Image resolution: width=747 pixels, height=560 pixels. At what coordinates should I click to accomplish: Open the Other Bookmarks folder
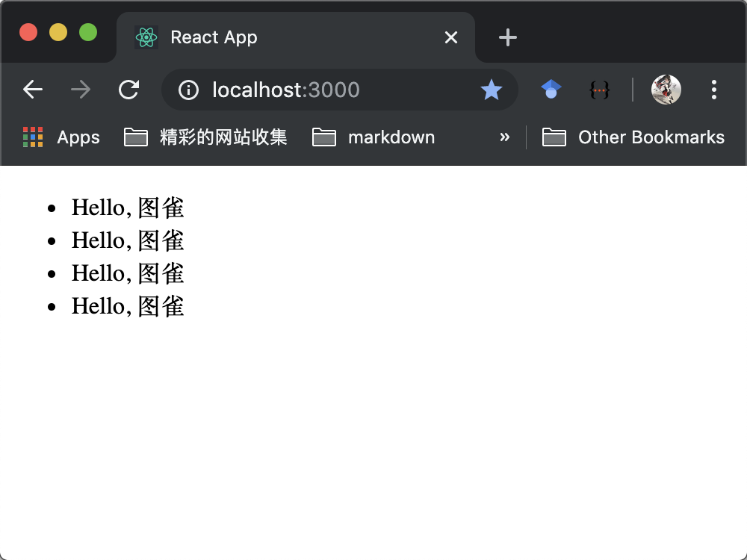[633, 137]
